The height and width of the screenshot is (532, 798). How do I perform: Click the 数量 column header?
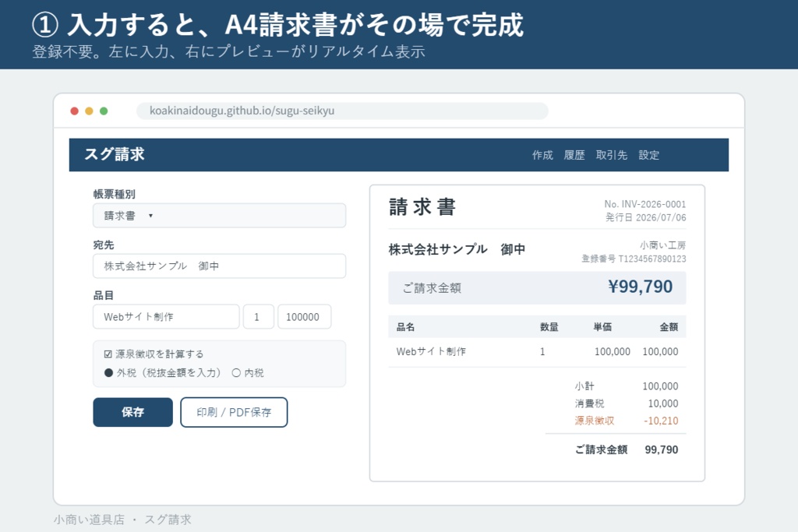click(x=549, y=327)
